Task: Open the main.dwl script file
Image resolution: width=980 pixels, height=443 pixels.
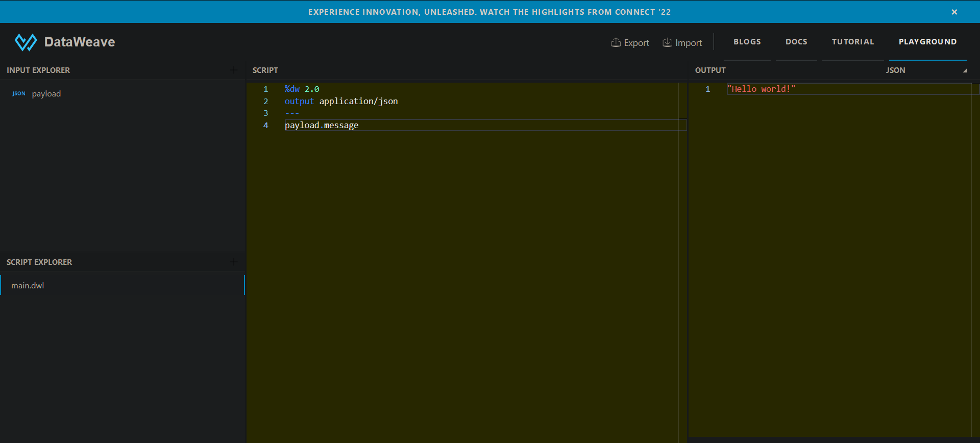Action: click(x=122, y=285)
